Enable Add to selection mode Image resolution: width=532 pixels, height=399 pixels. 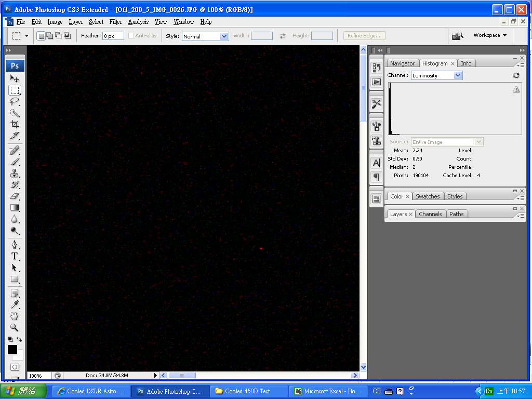(x=49, y=36)
